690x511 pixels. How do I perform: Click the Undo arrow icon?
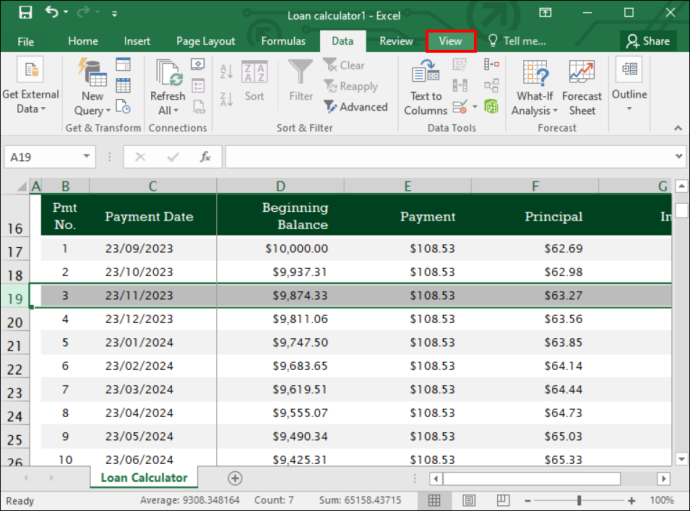click(x=51, y=12)
